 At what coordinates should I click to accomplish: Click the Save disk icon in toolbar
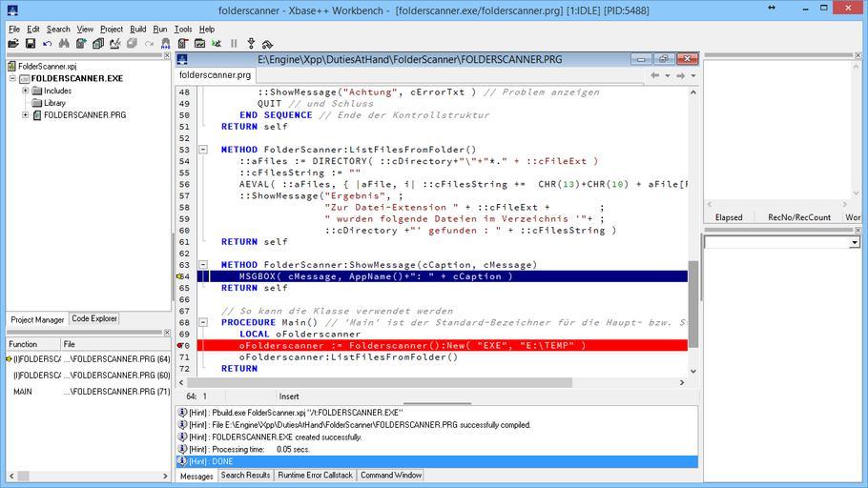[31, 44]
